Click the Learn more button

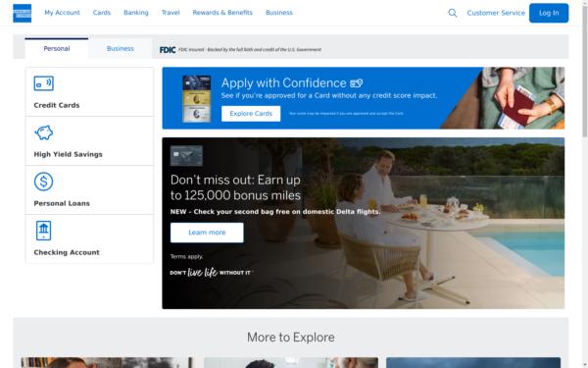(x=207, y=233)
